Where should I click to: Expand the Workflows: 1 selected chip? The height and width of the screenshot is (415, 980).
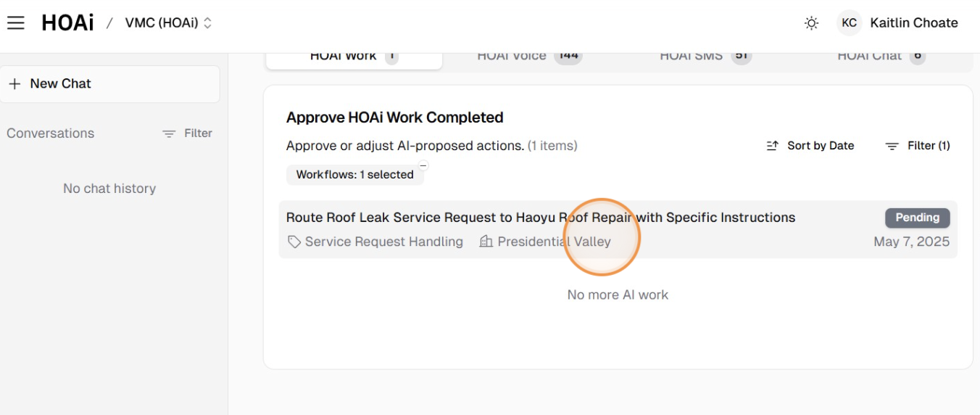pyautogui.click(x=354, y=175)
